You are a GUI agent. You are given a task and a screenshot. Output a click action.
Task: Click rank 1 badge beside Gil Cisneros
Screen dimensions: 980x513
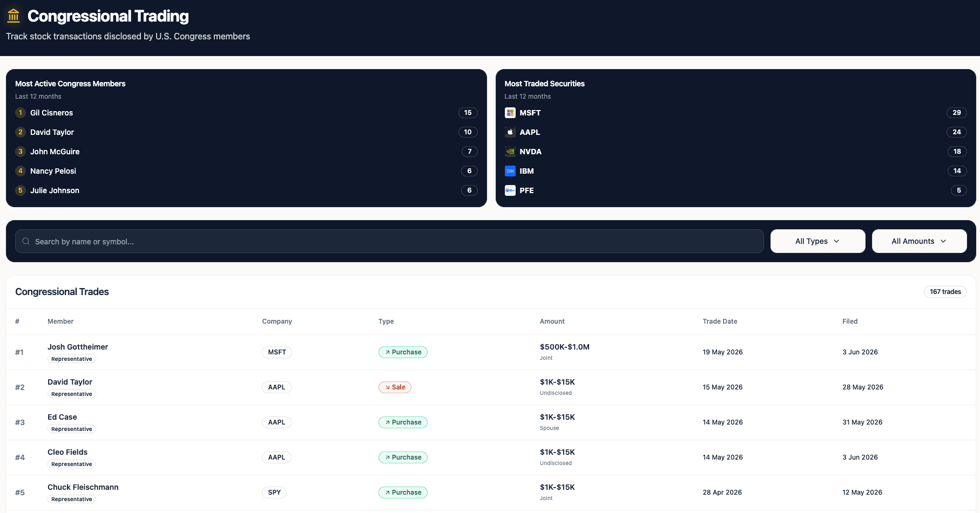(21, 113)
